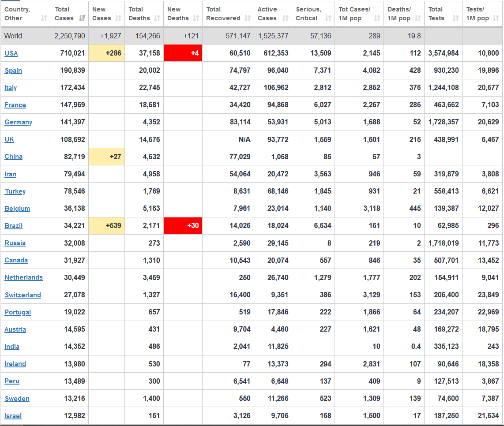This screenshot has height=426, width=504.
Task: Open the Peru country link
Action: tap(12, 381)
